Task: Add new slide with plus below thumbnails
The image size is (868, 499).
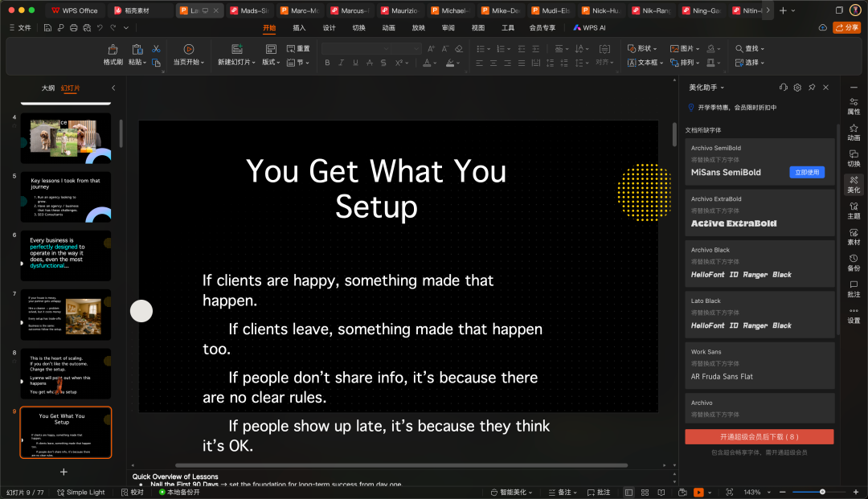Action: 63,472
